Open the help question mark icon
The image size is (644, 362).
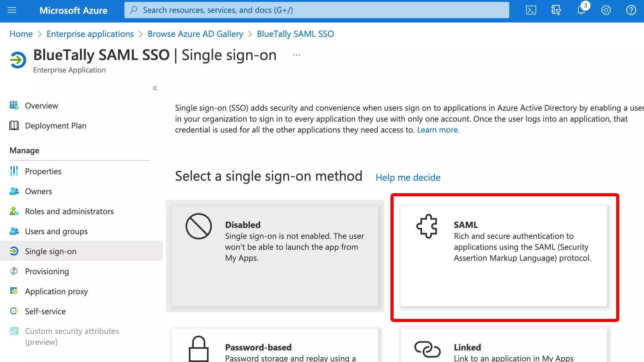[631, 10]
